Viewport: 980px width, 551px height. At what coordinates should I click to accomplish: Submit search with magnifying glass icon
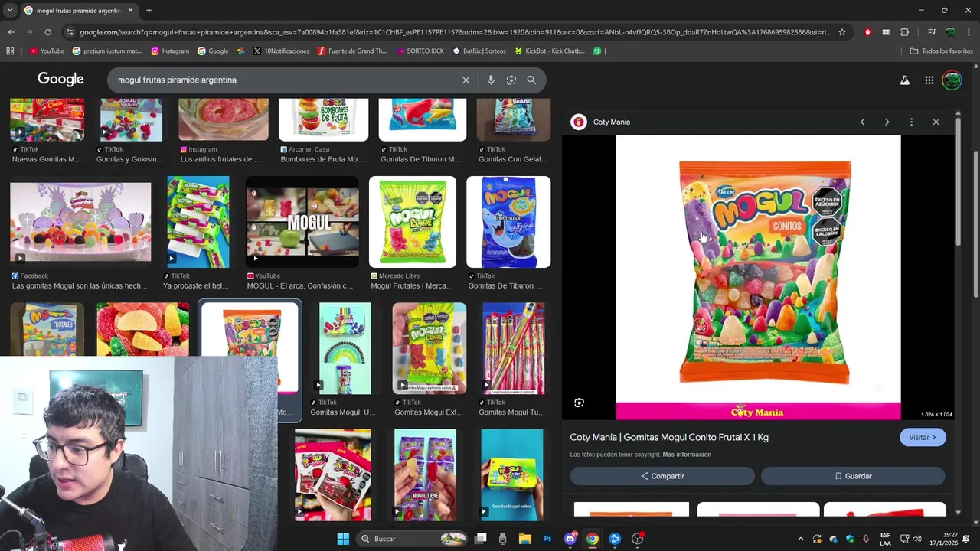coord(531,80)
